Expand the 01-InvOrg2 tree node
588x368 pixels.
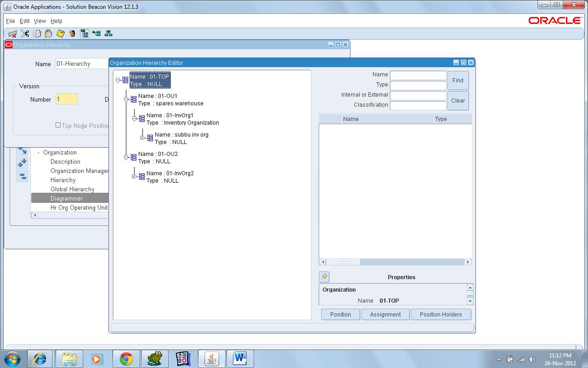click(x=135, y=176)
